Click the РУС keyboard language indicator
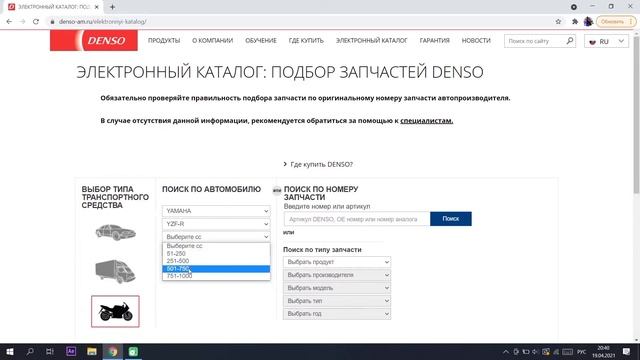 click(x=582, y=351)
